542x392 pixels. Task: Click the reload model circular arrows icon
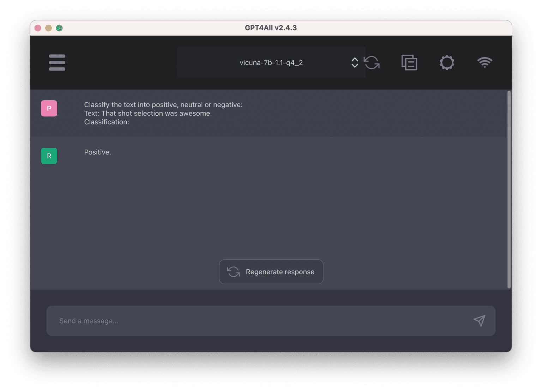point(372,63)
